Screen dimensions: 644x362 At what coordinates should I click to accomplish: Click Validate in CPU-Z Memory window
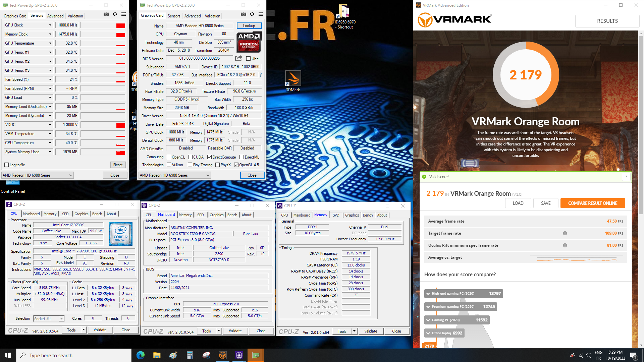371,331
